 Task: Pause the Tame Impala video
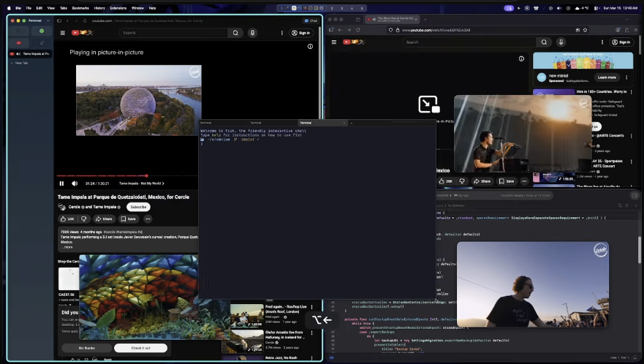pos(61,183)
